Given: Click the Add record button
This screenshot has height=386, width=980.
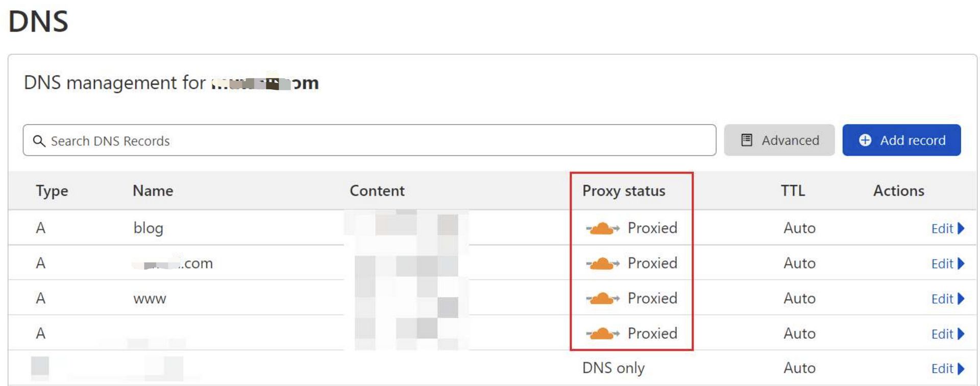Looking at the screenshot, I should click(x=901, y=140).
